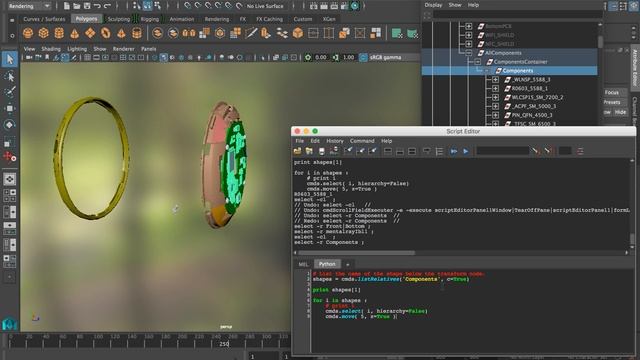Open the Rigging shelf tab
Viewport: 640px width, 360px height.
point(149,19)
